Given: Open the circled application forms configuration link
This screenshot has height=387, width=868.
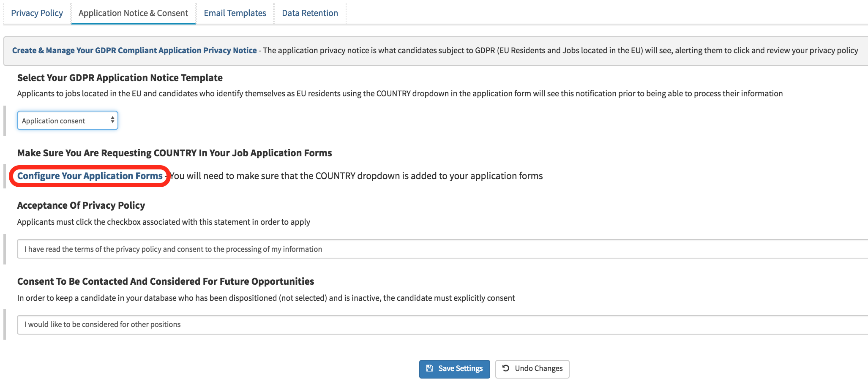Looking at the screenshot, I should tap(89, 176).
